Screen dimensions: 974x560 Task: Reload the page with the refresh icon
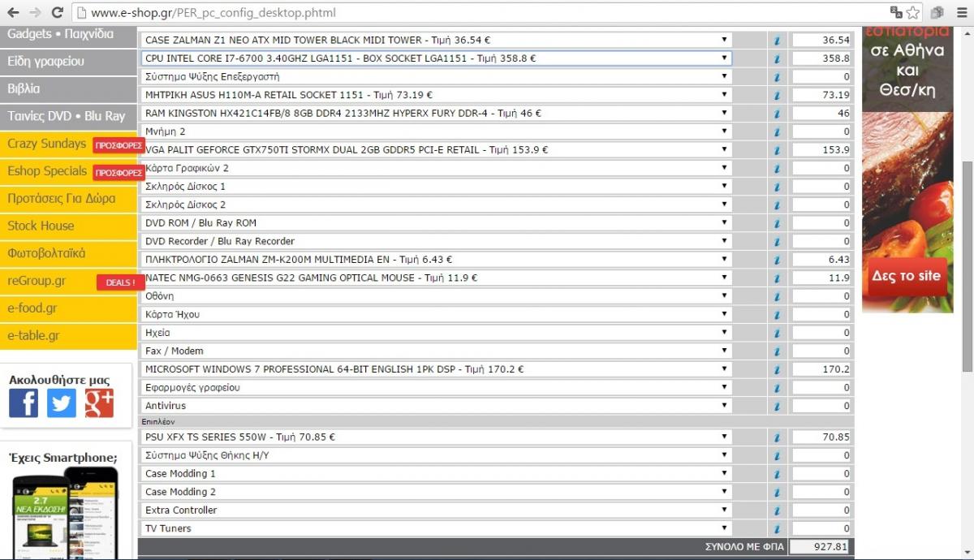point(57,12)
